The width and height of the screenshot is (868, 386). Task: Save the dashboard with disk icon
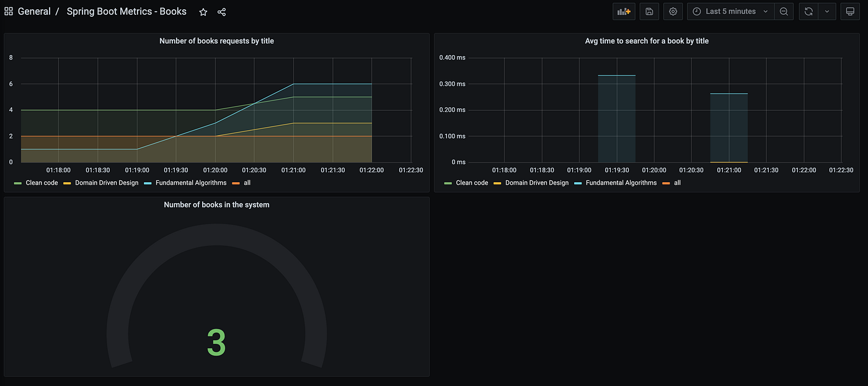tap(649, 11)
